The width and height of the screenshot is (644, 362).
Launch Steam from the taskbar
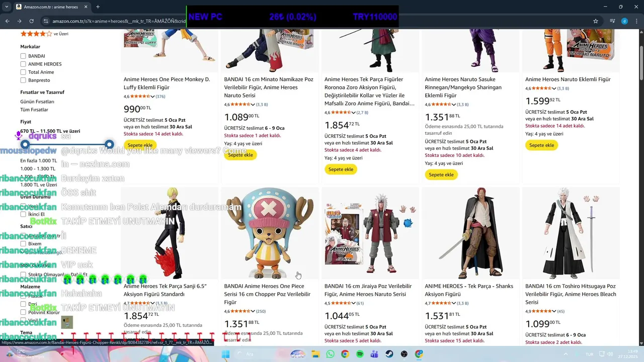click(x=389, y=354)
